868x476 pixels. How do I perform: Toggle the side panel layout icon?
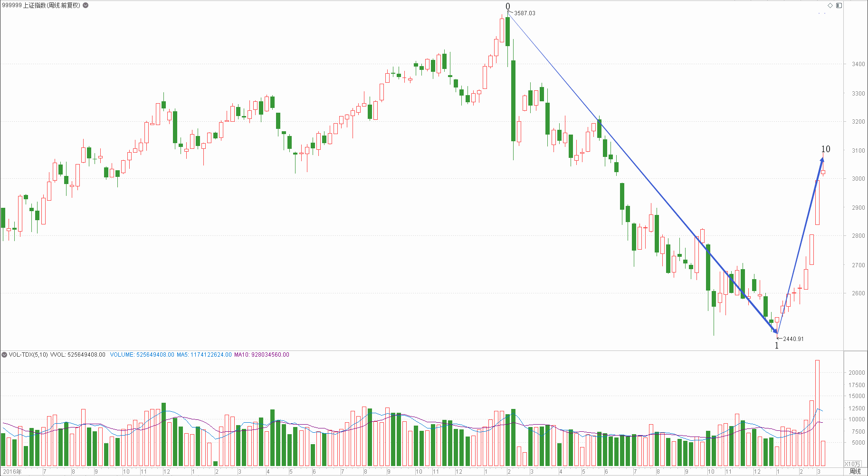(x=839, y=5)
